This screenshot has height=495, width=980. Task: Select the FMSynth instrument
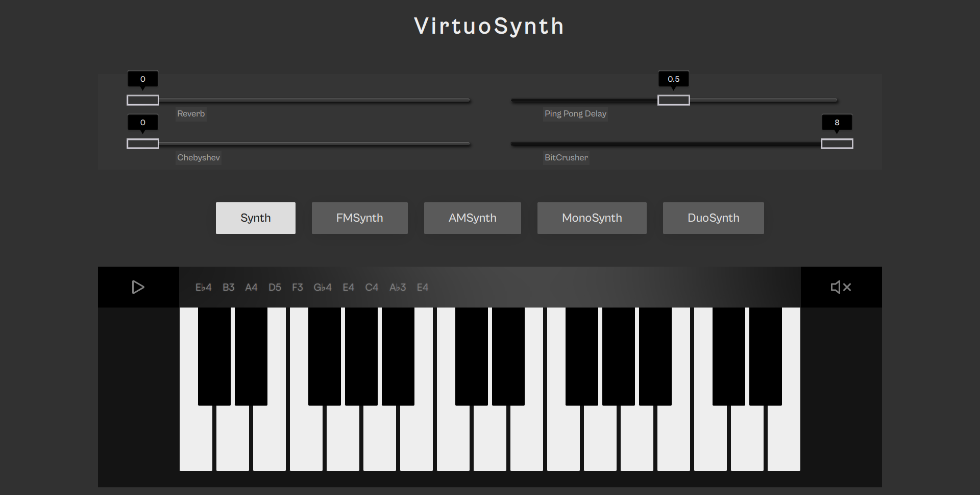359,218
